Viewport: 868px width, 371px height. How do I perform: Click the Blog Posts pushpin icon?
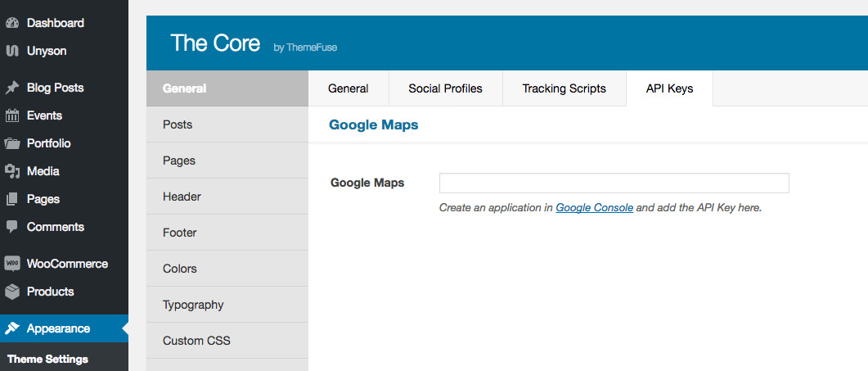[12, 88]
